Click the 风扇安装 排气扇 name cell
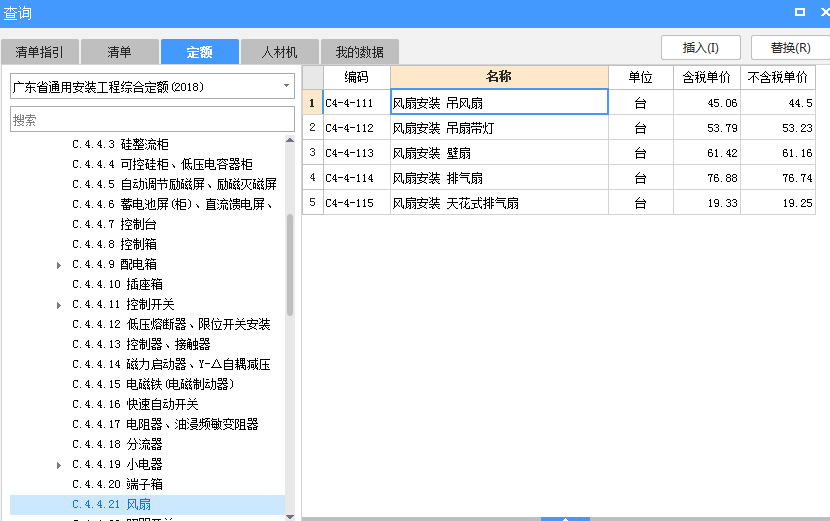Image resolution: width=830 pixels, height=521 pixels. coord(499,178)
